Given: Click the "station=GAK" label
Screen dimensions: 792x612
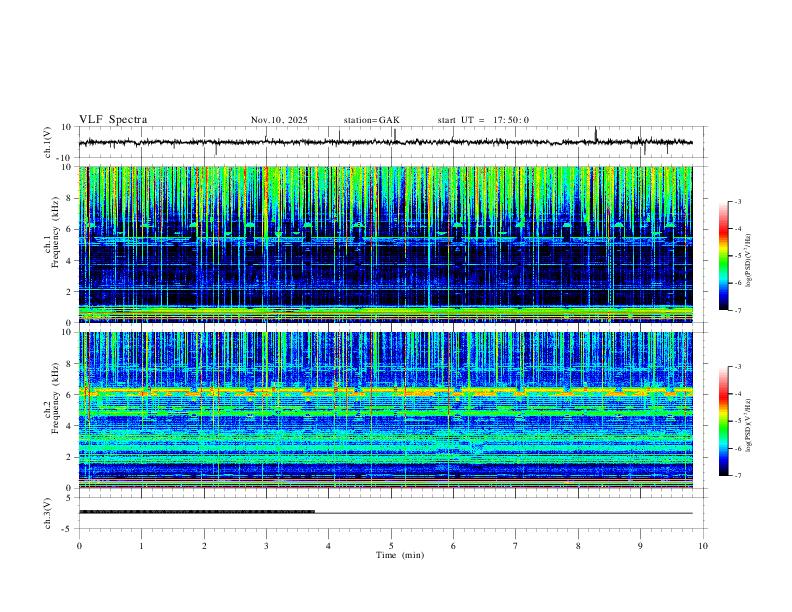Looking at the screenshot, I should tap(372, 120).
